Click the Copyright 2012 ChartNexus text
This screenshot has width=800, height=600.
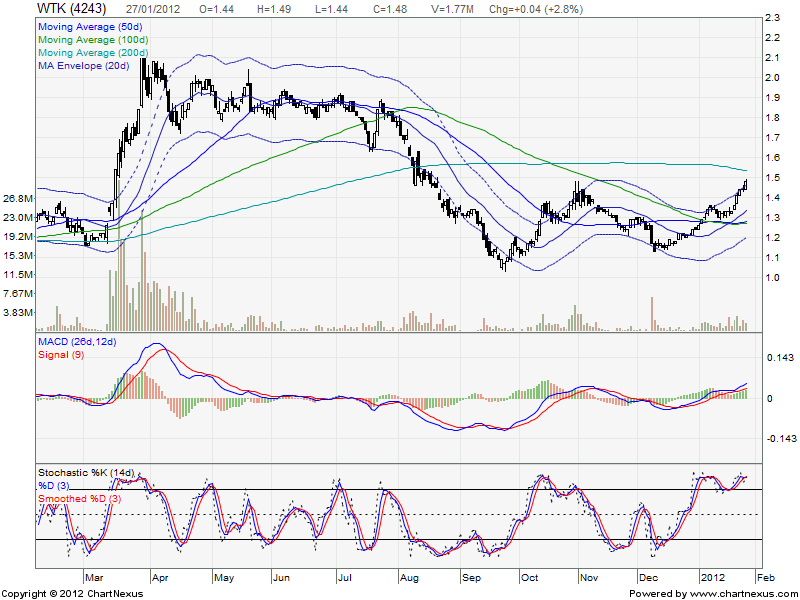point(73,594)
